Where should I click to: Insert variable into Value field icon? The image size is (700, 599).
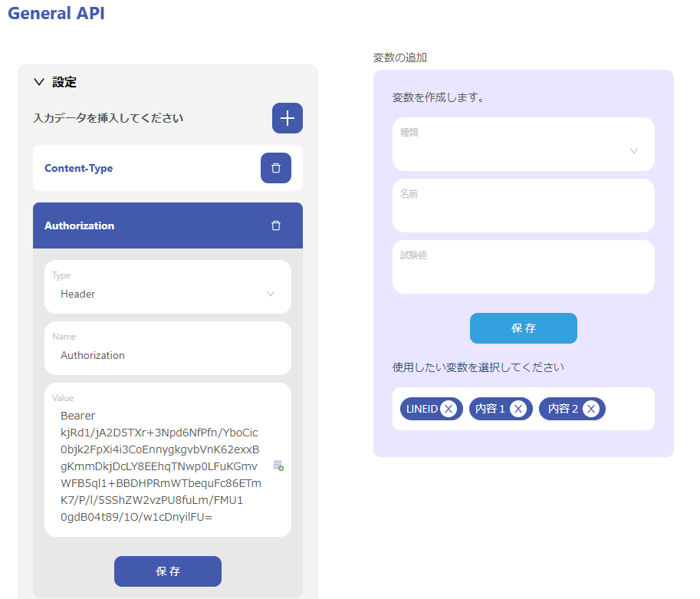click(278, 466)
